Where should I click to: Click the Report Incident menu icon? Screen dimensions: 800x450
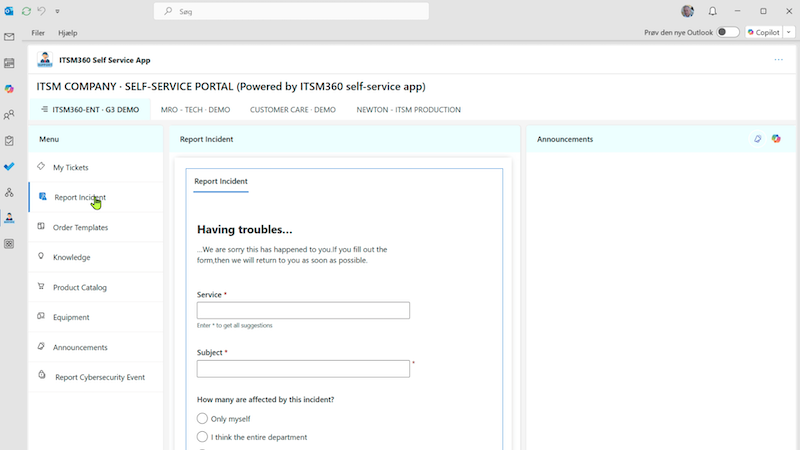coord(43,196)
